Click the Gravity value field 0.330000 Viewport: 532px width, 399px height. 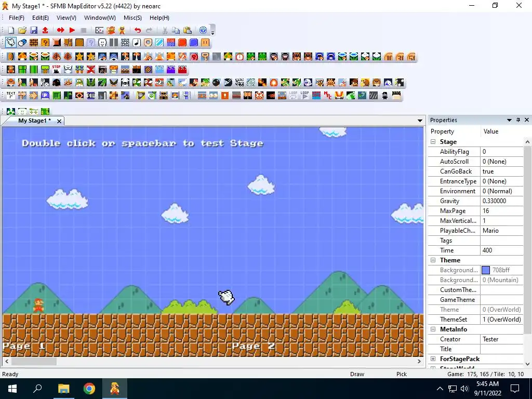coord(502,201)
